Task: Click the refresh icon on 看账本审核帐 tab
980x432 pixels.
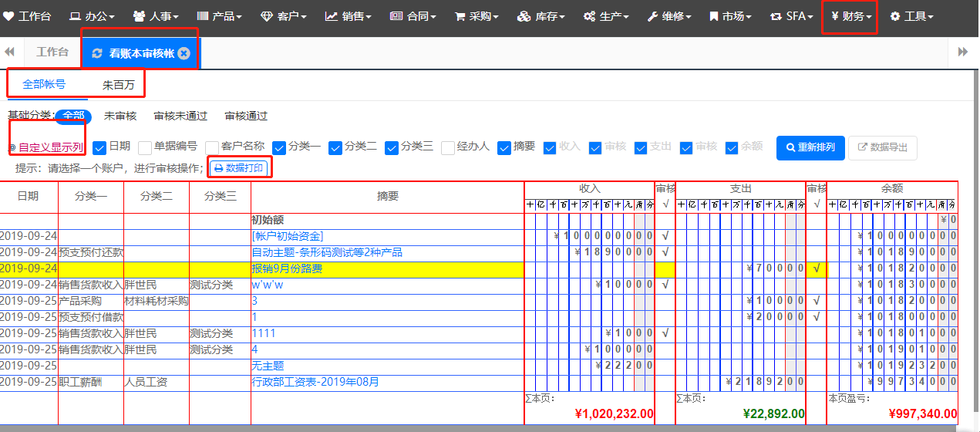Action: point(97,53)
